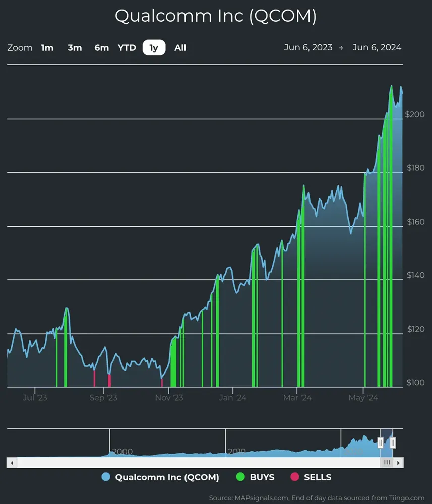
Task: Click the $140 price axis label
Action: click(415, 275)
